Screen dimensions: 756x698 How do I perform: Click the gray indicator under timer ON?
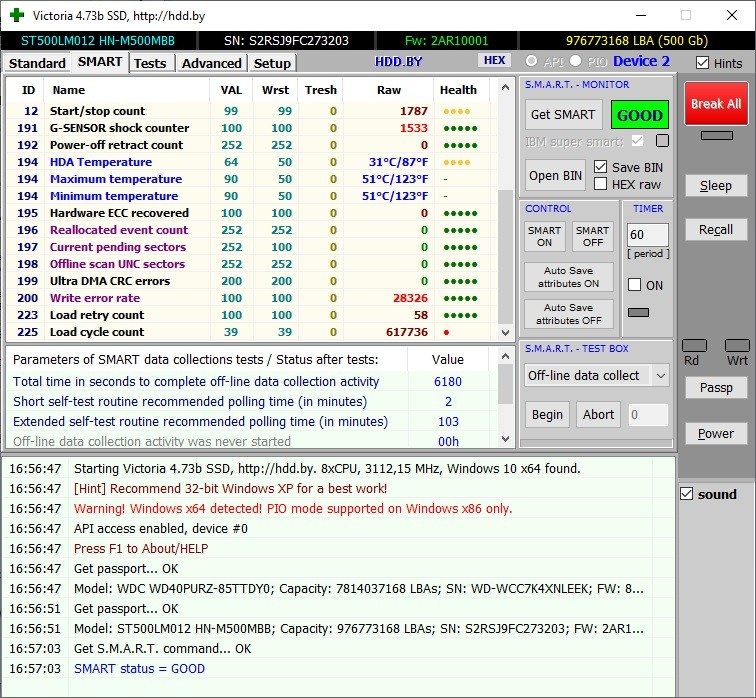638,312
